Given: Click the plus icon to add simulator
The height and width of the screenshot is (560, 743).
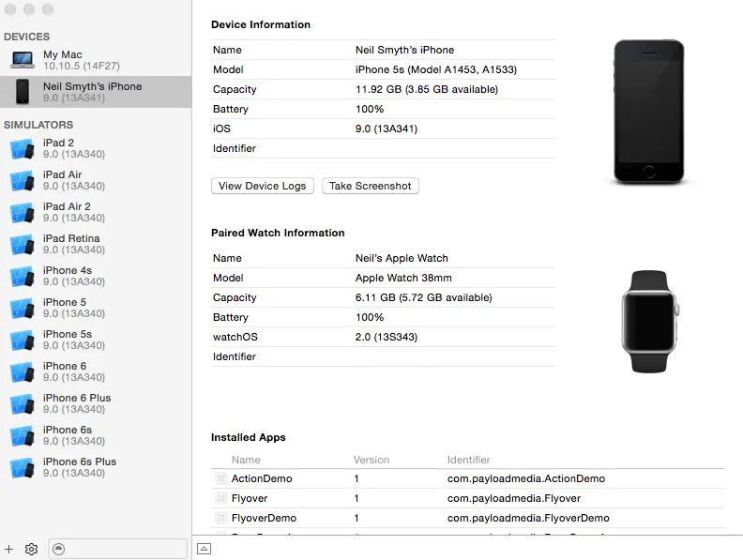Looking at the screenshot, I should (x=9, y=549).
